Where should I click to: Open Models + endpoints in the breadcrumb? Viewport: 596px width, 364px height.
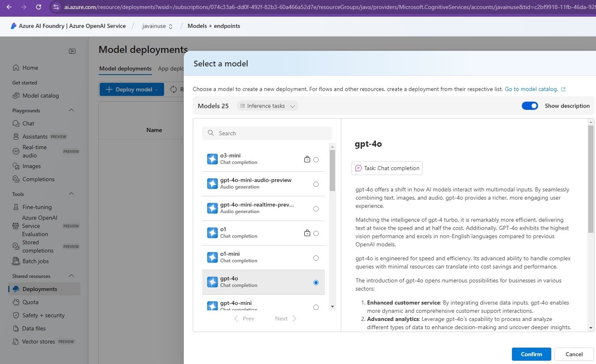point(214,26)
